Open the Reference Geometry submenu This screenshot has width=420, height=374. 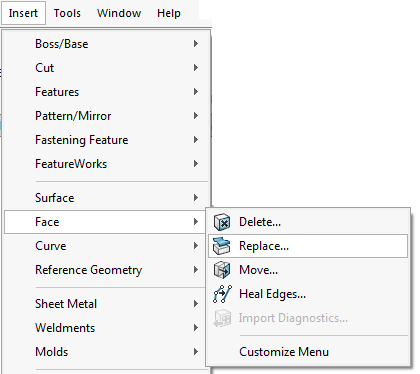[x=107, y=270]
